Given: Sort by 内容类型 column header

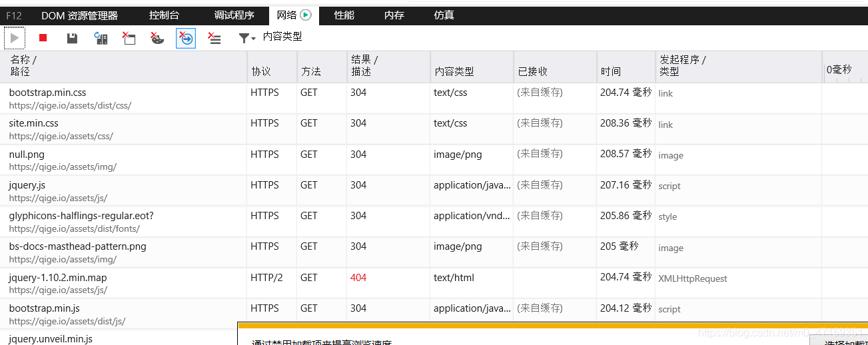Looking at the screenshot, I should coord(472,66).
